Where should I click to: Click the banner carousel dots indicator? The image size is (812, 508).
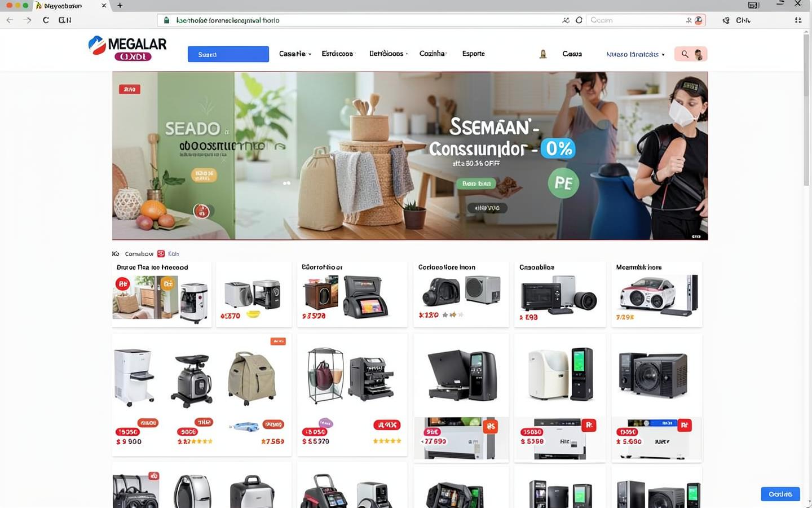286,183
